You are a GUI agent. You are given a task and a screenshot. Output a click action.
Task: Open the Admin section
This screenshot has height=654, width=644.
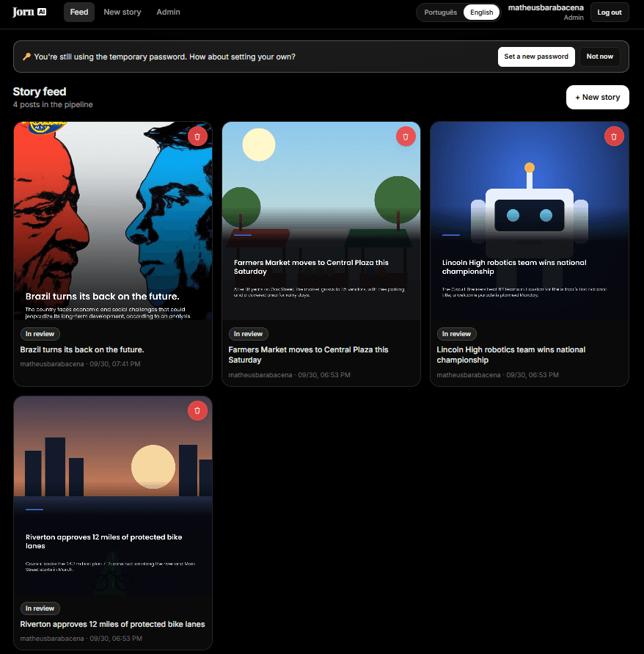[x=169, y=12]
